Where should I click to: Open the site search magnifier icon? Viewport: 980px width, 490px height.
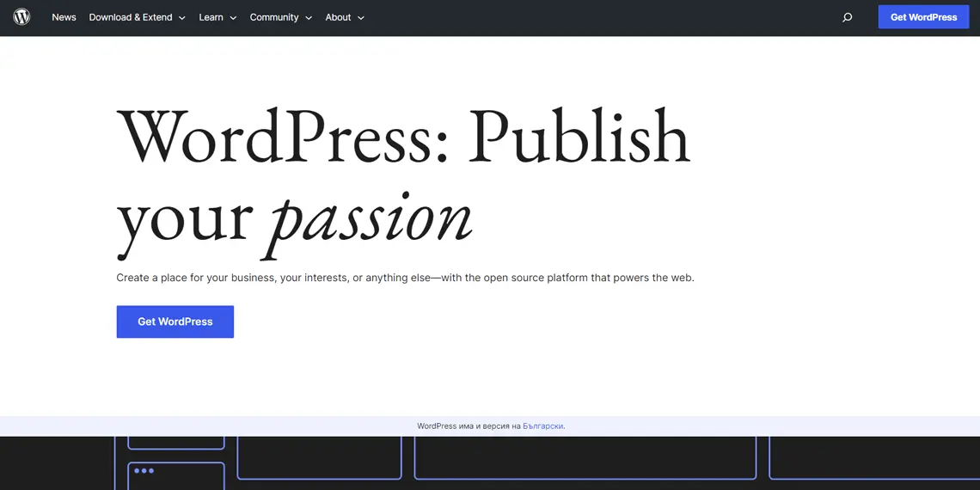point(847,17)
